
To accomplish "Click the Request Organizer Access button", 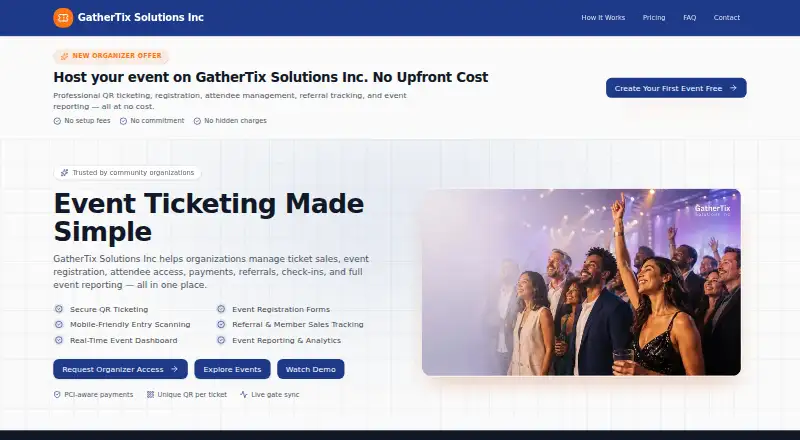I will (120, 369).
